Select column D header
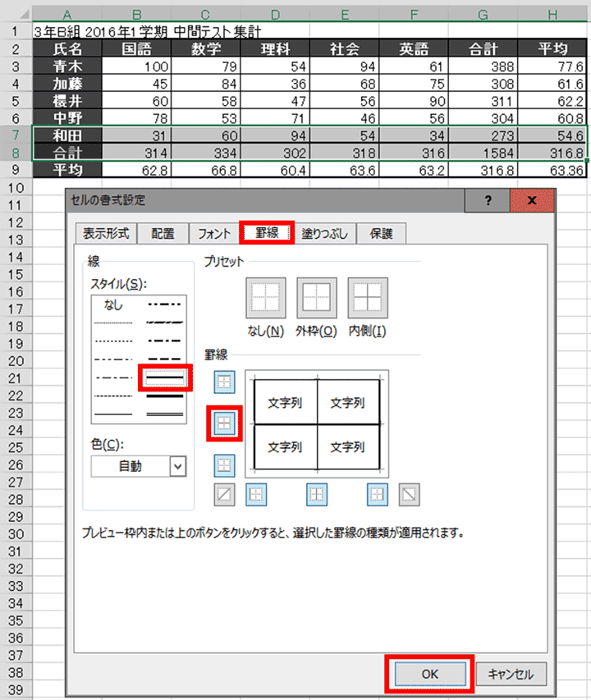This screenshot has height=700, width=591. tap(275, 15)
